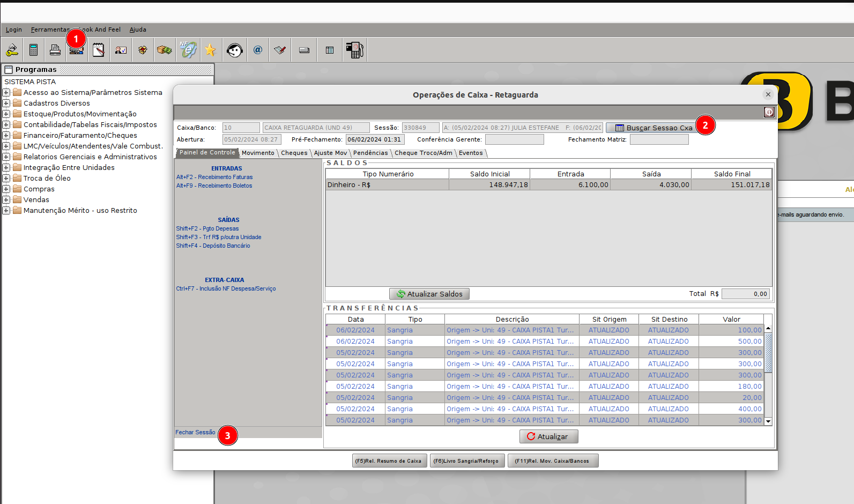Click the Fechar Sessão link
Viewport: 854px width, 504px height.
click(x=195, y=432)
